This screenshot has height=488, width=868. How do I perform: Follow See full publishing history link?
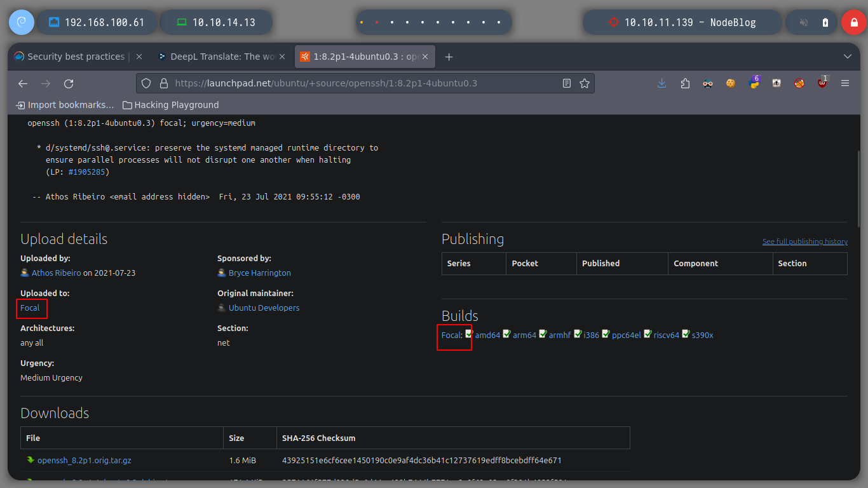coord(805,241)
